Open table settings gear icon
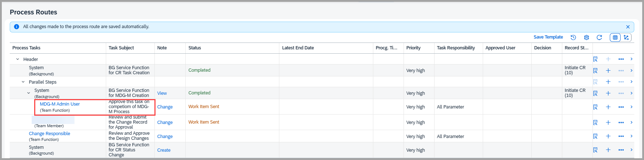This screenshot has width=644, height=160. [x=586, y=37]
